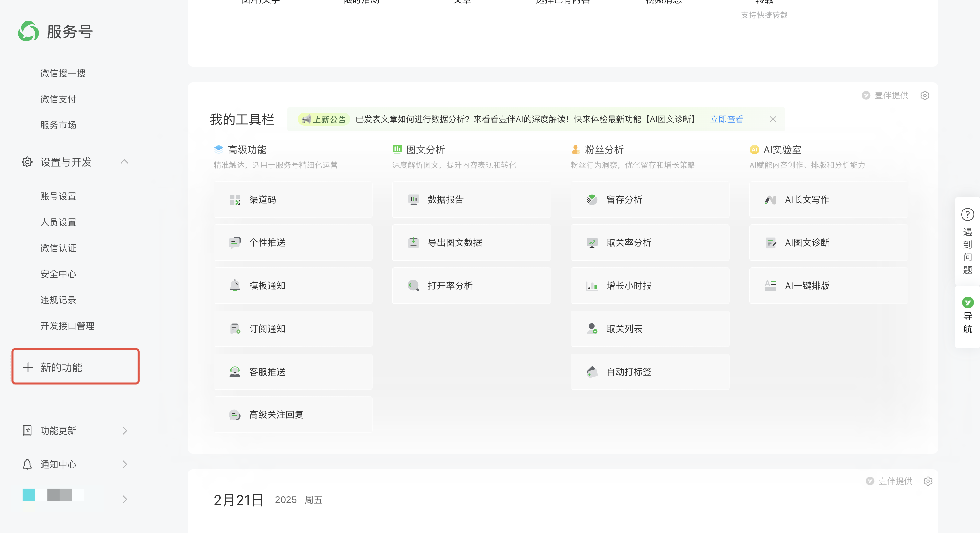Screen dimensions: 980x533
Task: Go to 开发接口管理
Action: [67, 325]
